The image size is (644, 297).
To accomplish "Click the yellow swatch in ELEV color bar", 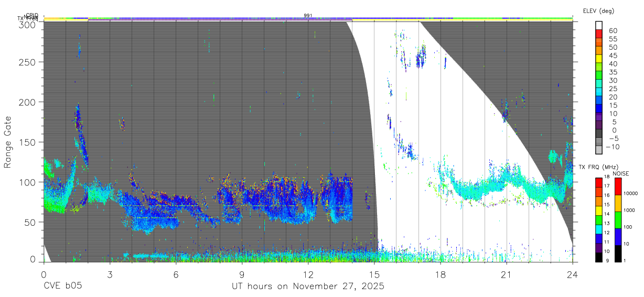I will [599, 59].
